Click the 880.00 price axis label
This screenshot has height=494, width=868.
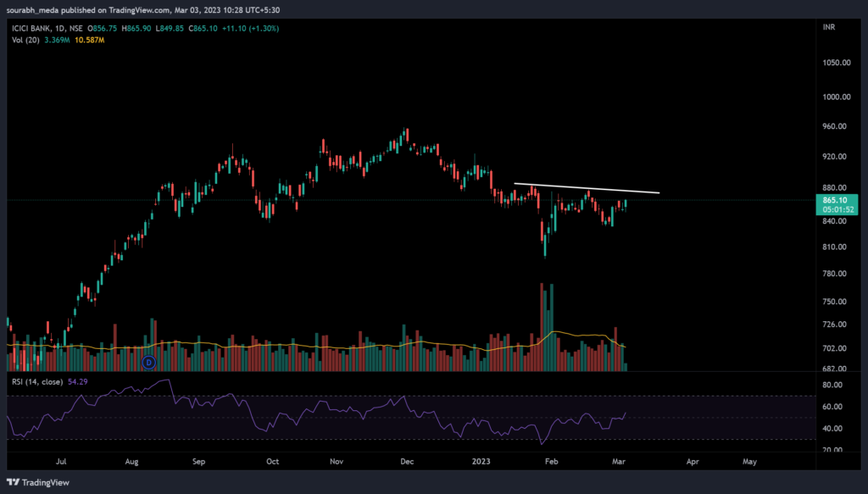tap(835, 187)
